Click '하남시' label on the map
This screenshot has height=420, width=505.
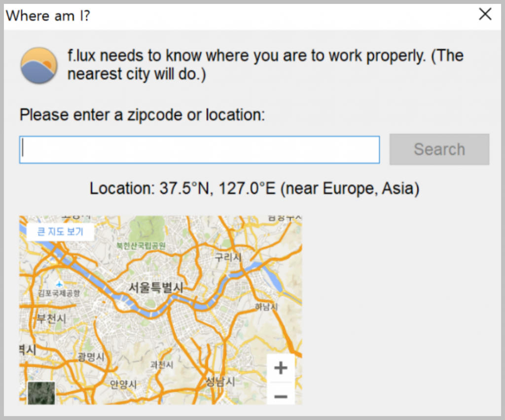(x=266, y=307)
